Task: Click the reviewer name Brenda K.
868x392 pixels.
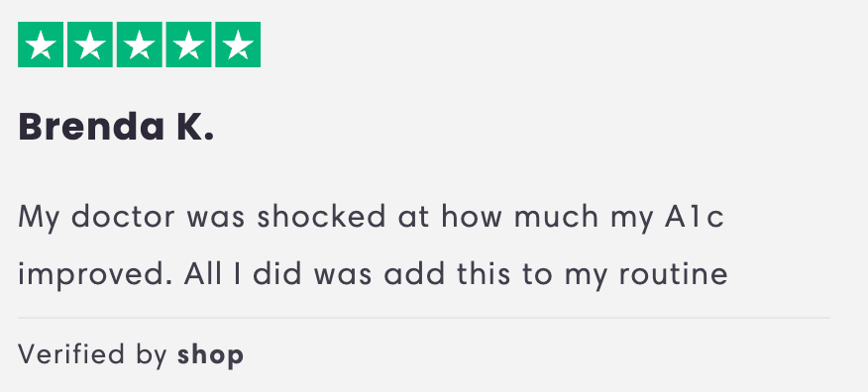Action: pyautogui.click(x=116, y=127)
